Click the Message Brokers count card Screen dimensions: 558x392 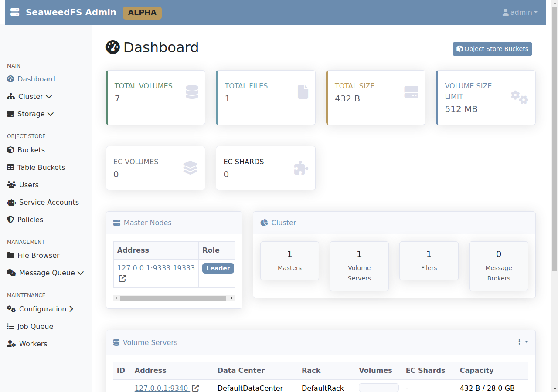click(499, 266)
